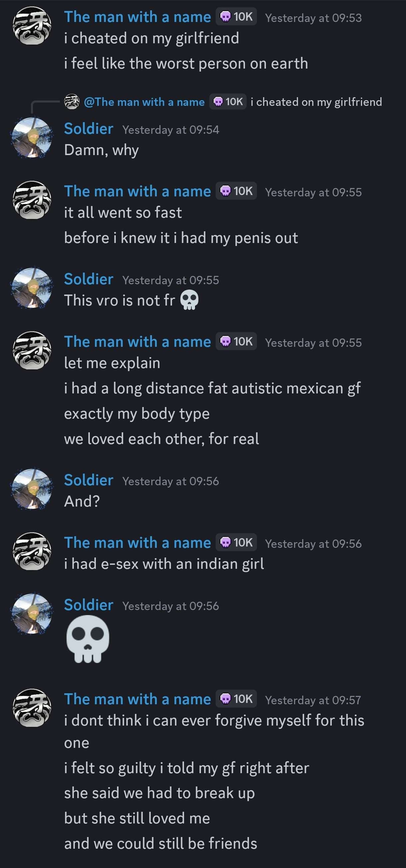Click the large skull emoji message

pyautogui.click(x=88, y=639)
